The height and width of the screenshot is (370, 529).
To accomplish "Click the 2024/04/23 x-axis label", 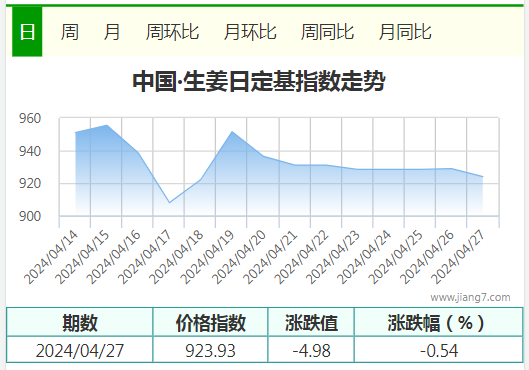I will [x=333, y=257].
